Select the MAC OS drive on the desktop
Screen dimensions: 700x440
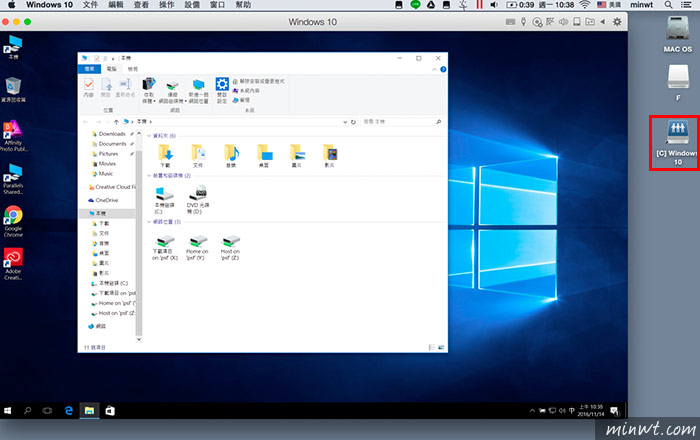[678, 34]
